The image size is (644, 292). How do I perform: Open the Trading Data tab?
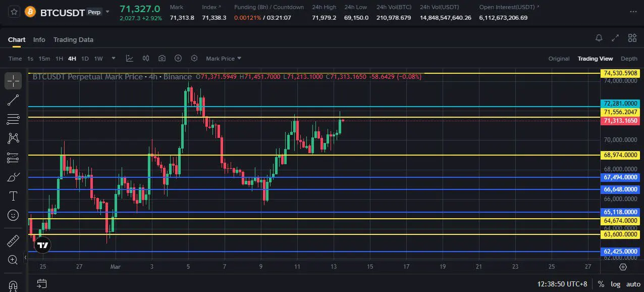point(73,39)
